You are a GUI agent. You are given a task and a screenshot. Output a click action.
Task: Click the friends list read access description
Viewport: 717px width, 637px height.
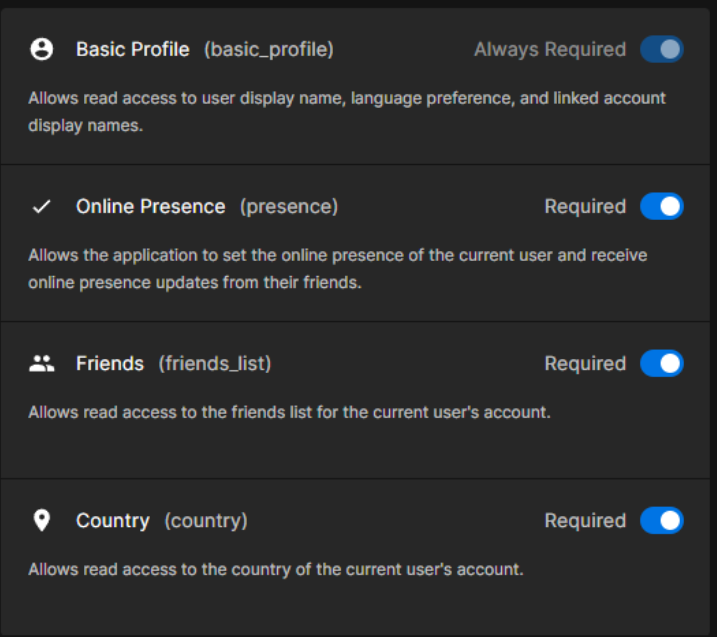click(x=289, y=412)
